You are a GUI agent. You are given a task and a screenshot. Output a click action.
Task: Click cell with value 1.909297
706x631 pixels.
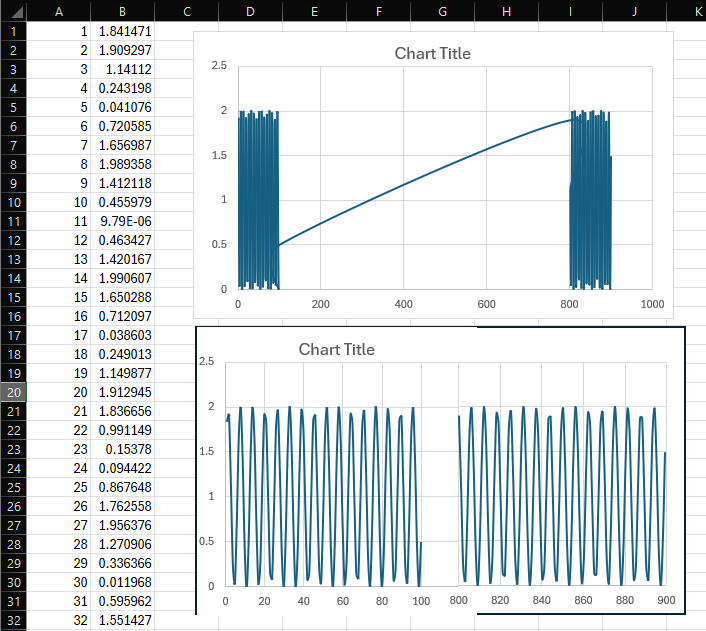(x=122, y=50)
